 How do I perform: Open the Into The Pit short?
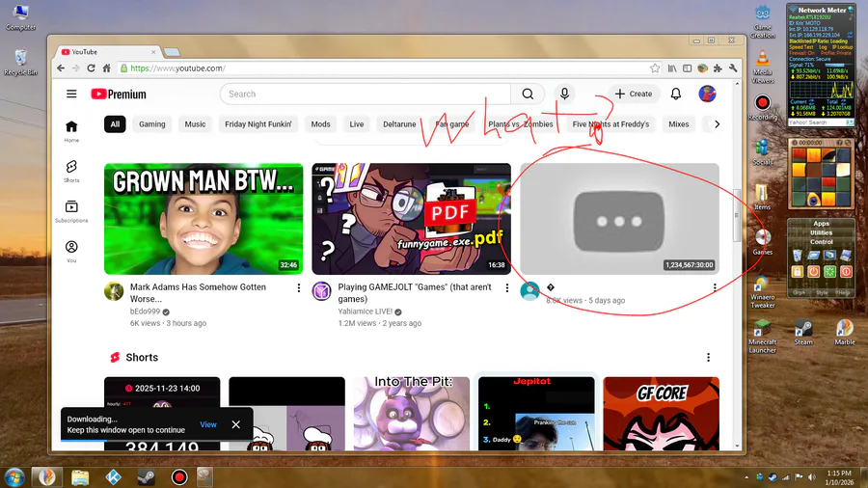pos(411,414)
